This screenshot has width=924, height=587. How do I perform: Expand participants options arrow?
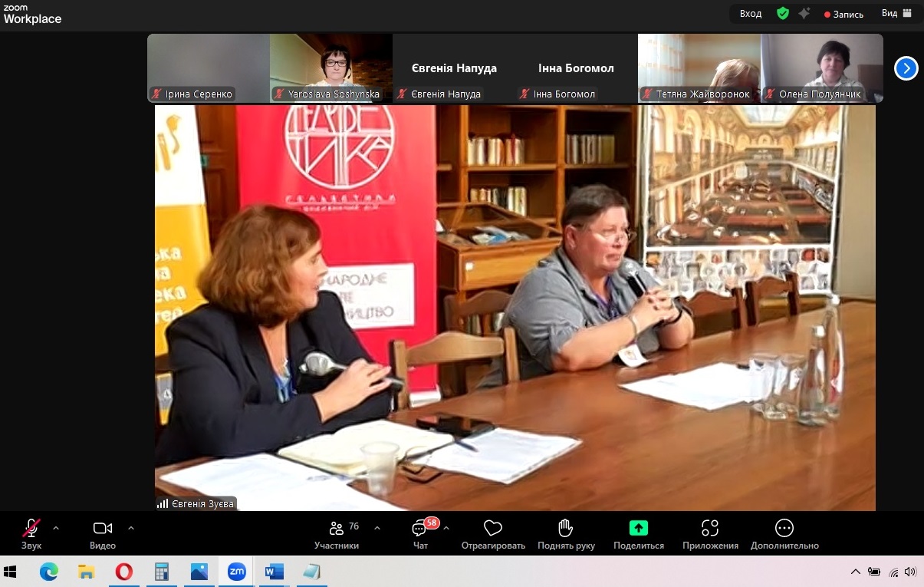pyautogui.click(x=377, y=528)
